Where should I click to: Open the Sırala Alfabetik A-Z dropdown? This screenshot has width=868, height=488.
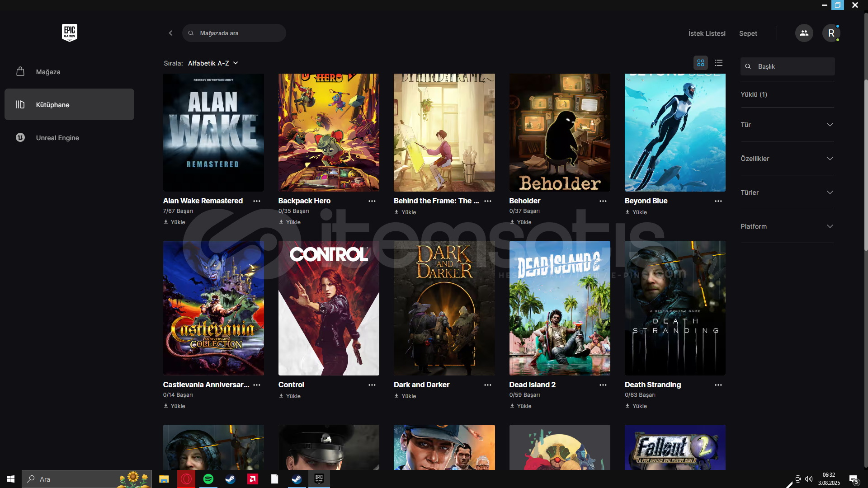pyautogui.click(x=213, y=63)
